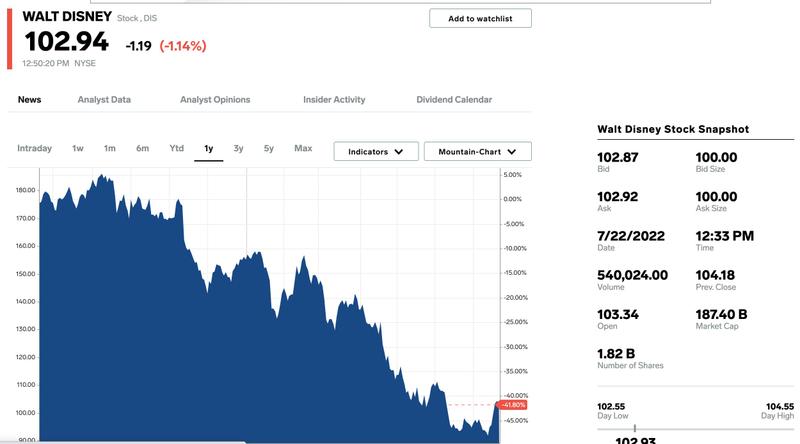Click the 540,024.00 Volume value
This screenshot has height=444, width=800.
[x=633, y=275]
